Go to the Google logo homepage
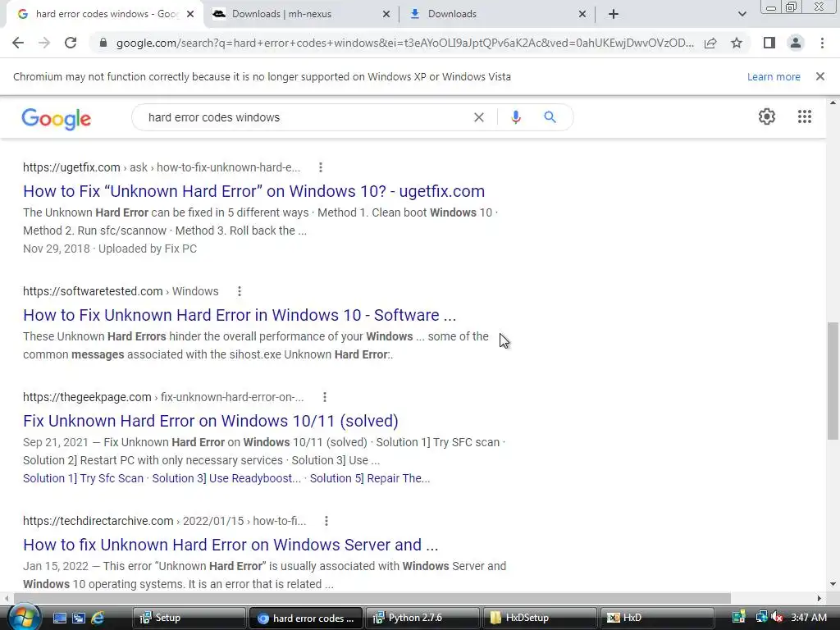The width and height of the screenshot is (840, 630). pos(57,119)
